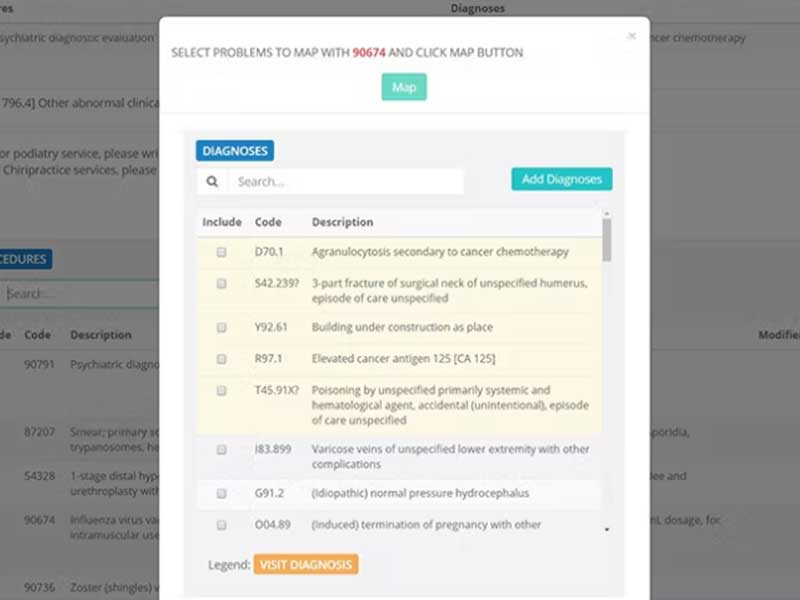Click the Description column header
The width and height of the screenshot is (800, 600).
tap(342, 222)
